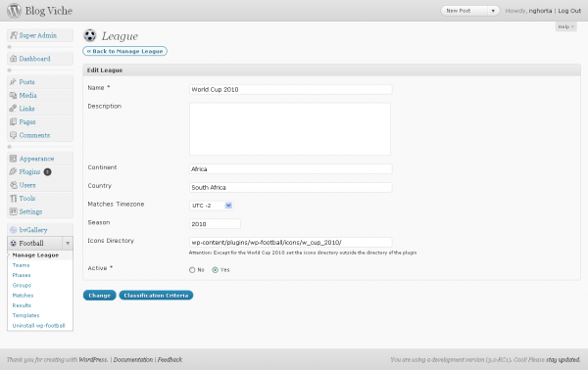Click the Change button
The width and height of the screenshot is (588, 370).
(x=99, y=296)
